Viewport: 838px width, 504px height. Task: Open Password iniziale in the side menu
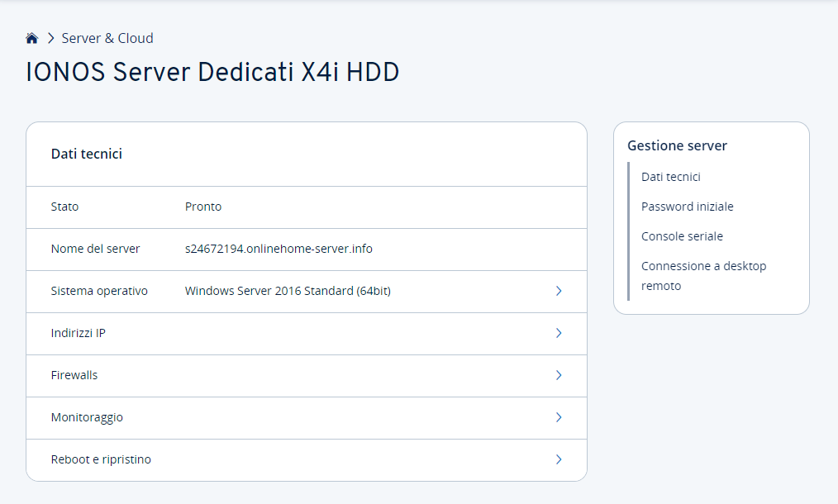pos(688,207)
